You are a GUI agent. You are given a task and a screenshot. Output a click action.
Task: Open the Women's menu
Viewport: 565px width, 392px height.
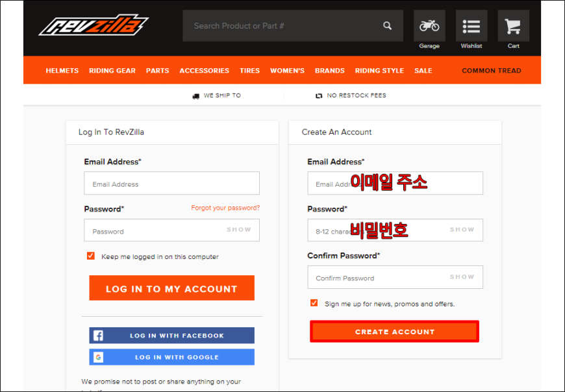287,71
